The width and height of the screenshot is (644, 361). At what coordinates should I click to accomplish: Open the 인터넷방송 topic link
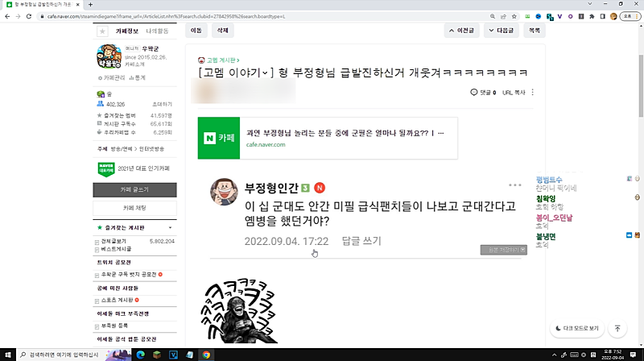(x=151, y=149)
